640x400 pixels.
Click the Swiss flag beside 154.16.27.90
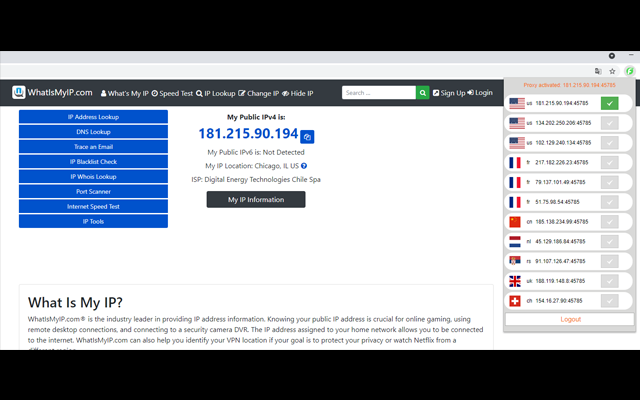[515, 301]
